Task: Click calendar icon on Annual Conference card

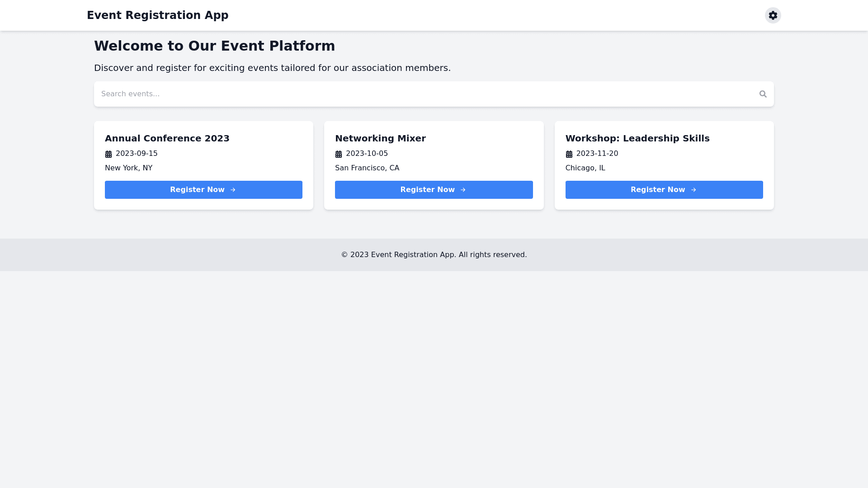Action: pos(108,154)
